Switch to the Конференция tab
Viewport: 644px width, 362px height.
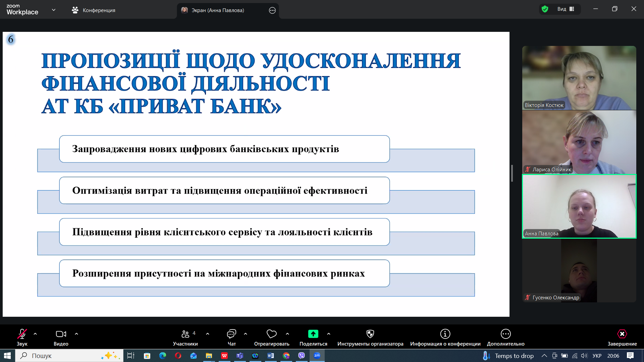94,10
